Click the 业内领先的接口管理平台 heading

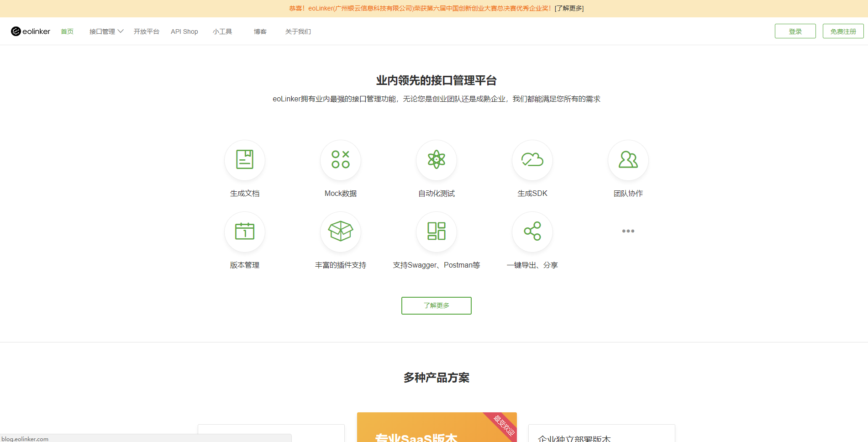(x=437, y=80)
